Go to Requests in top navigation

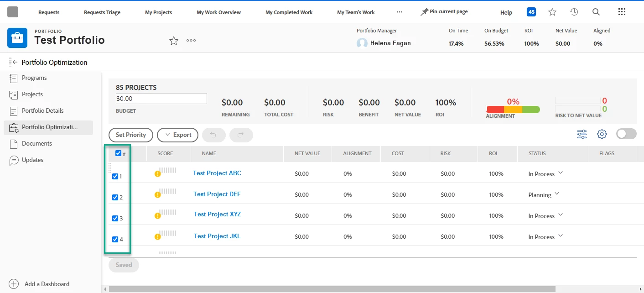[x=49, y=12]
